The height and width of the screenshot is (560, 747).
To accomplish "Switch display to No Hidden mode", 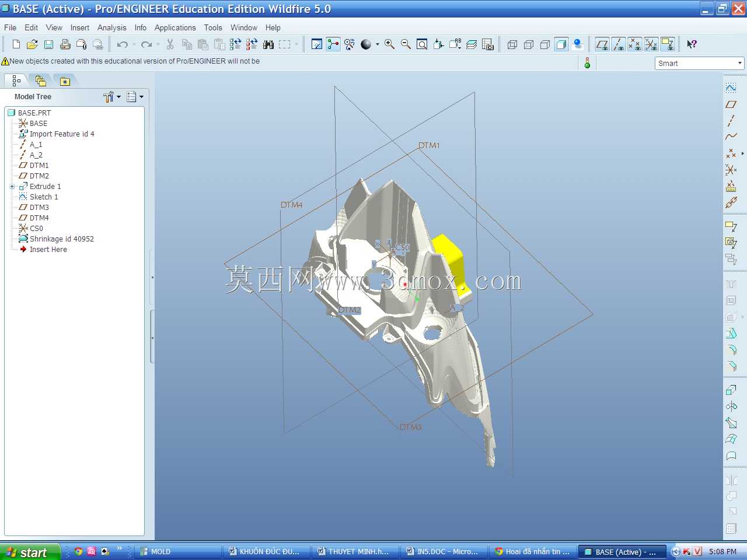I will coord(545,44).
